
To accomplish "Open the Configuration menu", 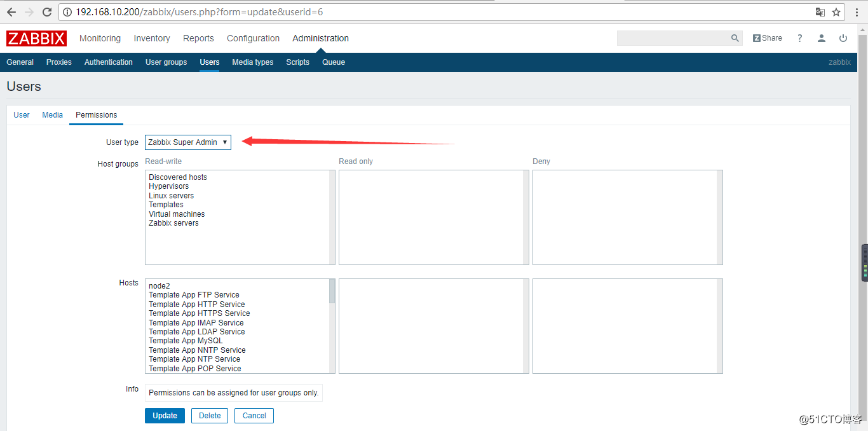I will point(253,38).
